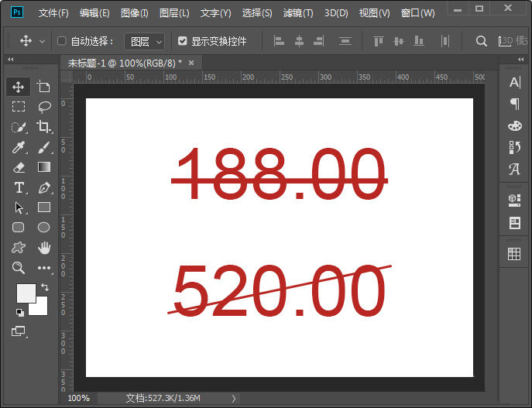Expand the left toolbox double-arrow
Viewport: 532px width, 408px height.
point(11,60)
